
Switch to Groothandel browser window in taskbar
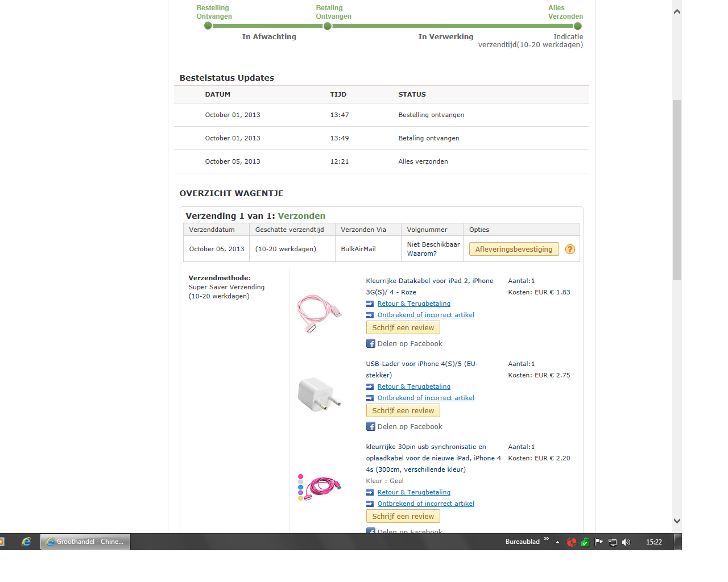[x=85, y=542]
